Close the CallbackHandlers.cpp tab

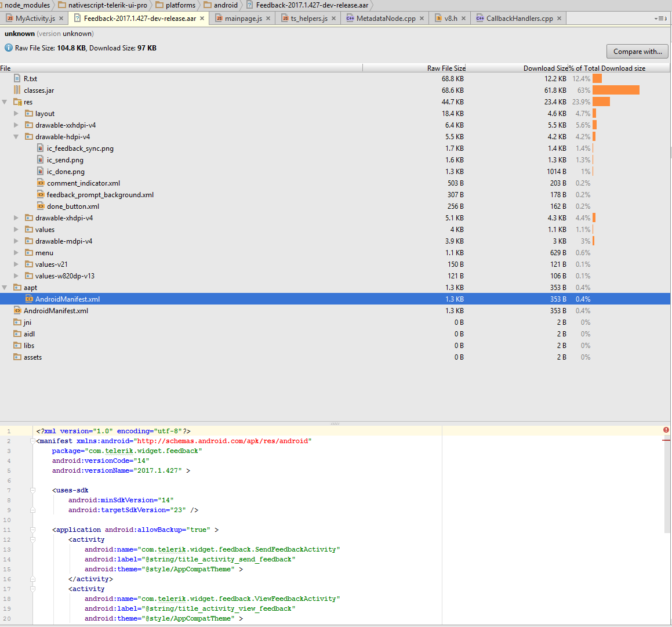coord(560,19)
